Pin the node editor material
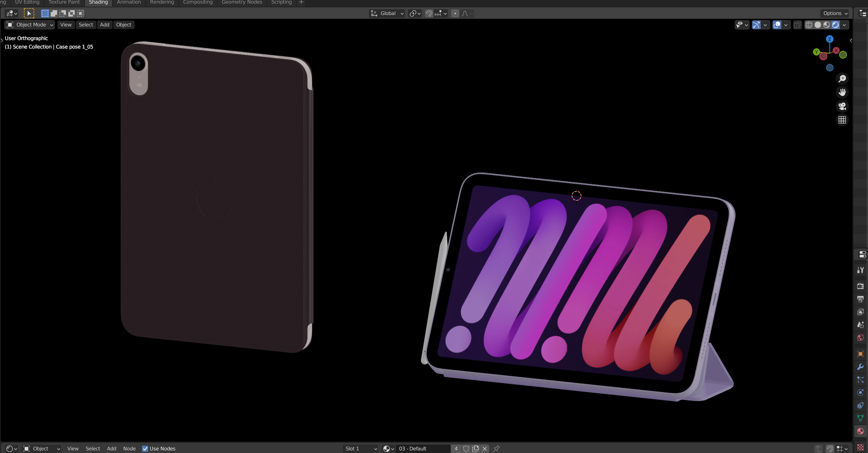This screenshot has height=453, width=868. click(x=497, y=449)
